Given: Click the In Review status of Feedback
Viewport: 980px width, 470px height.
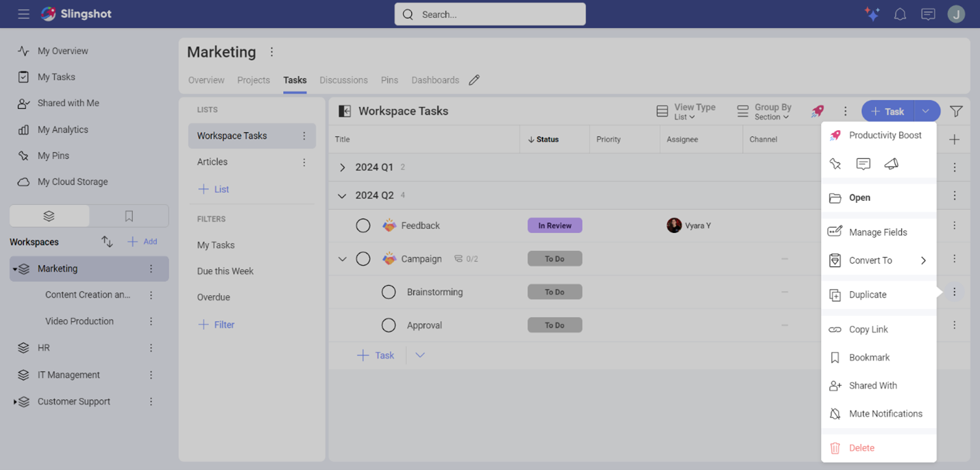Looking at the screenshot, I should [554, 225].
